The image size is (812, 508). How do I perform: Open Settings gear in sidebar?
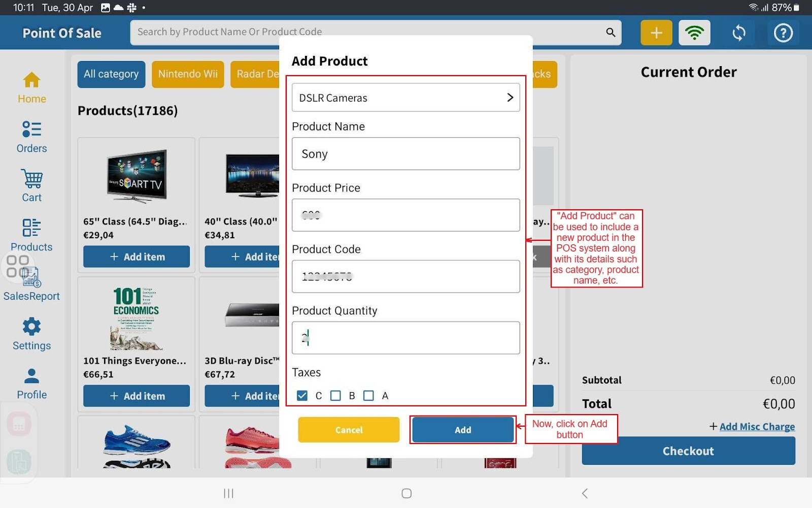pyautogui.click(x=31, y=334)
